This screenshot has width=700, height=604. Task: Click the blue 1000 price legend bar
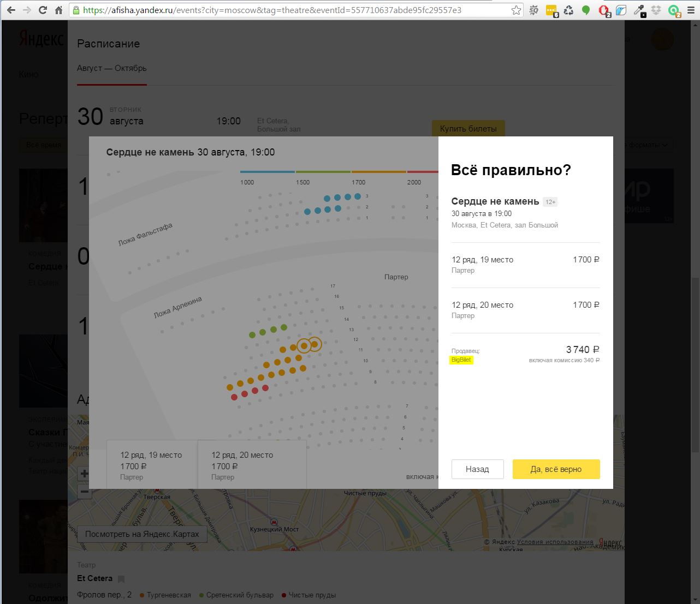[x=268, y=172]
